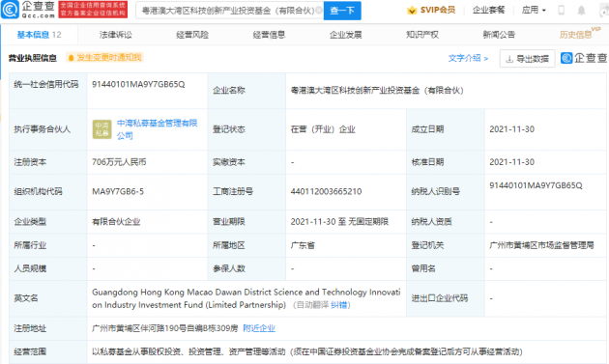609x364 pixels.
Task: Open 中湾私募基金管理有限公司 partner link
Action: pyautogui.click(x=158, y=129)
